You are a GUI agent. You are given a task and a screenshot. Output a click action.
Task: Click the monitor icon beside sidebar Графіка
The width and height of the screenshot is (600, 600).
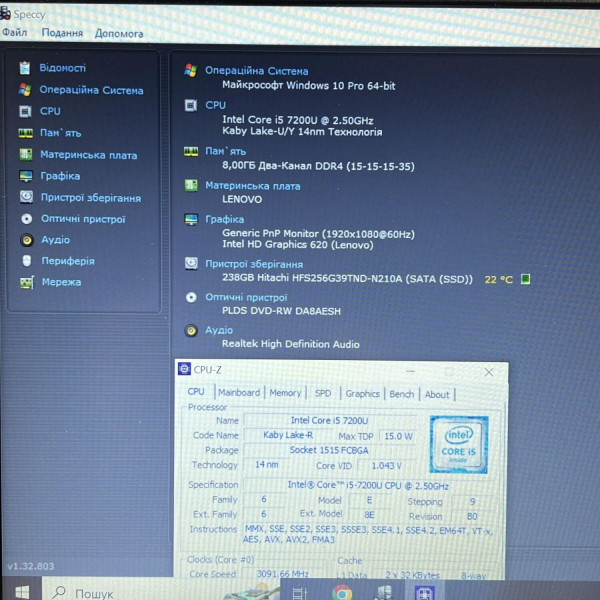tap(26, 176)
